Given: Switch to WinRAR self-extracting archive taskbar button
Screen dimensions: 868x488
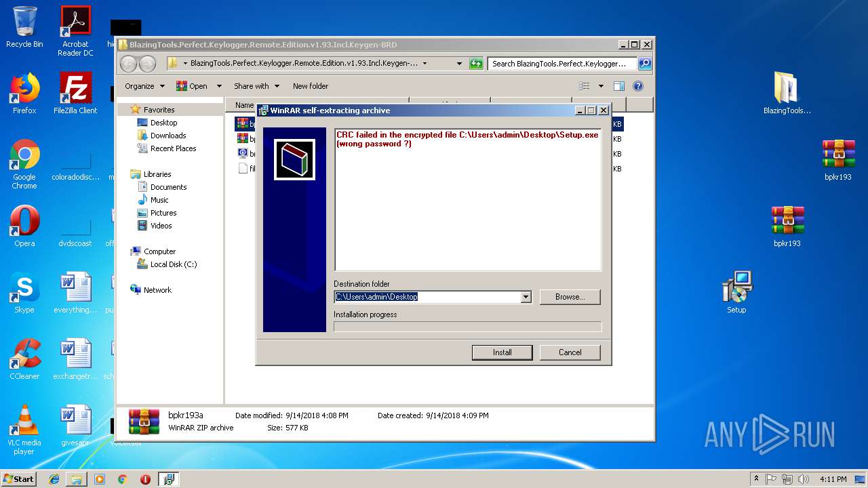Looking at the screenshot, I should click(x=168, y=479).
